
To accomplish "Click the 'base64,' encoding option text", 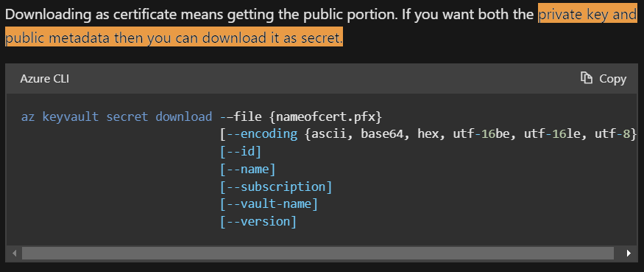I will pyautogui.click(x=386, y=134).
